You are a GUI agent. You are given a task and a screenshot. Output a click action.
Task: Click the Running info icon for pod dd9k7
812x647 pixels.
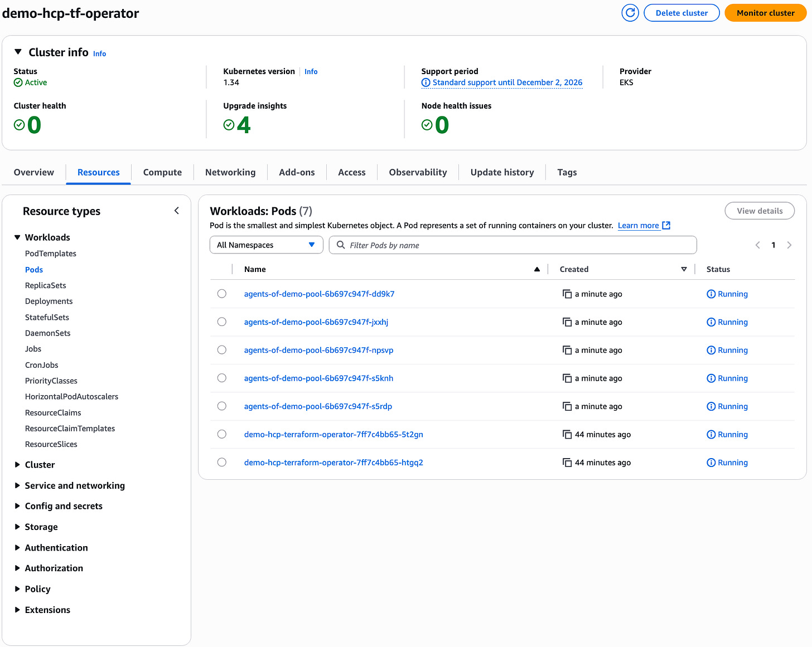(x=711, y=294)
